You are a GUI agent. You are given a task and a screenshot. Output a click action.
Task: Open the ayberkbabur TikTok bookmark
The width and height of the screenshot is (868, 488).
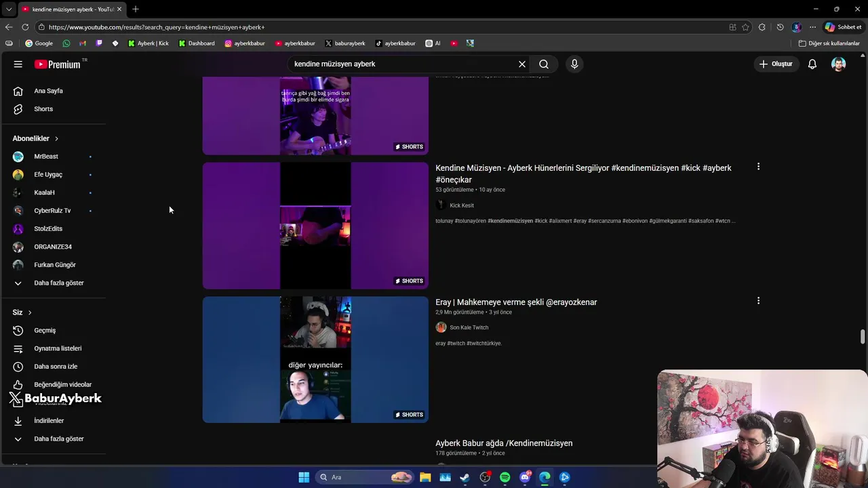395,43
